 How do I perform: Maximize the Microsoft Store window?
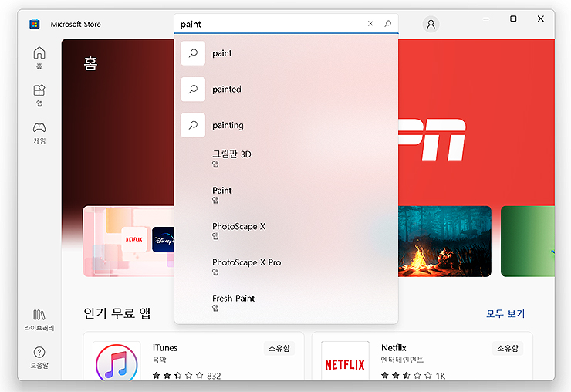(x=513, y=19)
